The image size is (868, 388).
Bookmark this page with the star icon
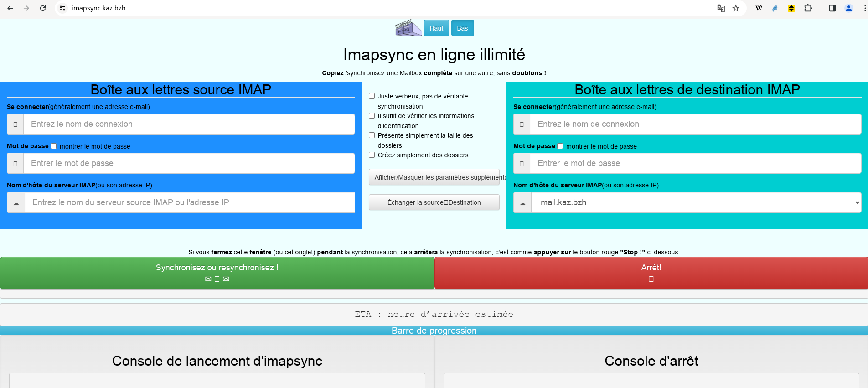[736, 8]
